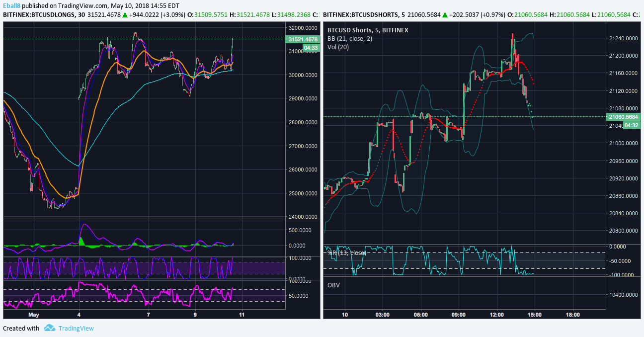Click the 09:00 time label on shorts chart
The image size is (644, 337).
pyautogui.click(x=458, y=315)
